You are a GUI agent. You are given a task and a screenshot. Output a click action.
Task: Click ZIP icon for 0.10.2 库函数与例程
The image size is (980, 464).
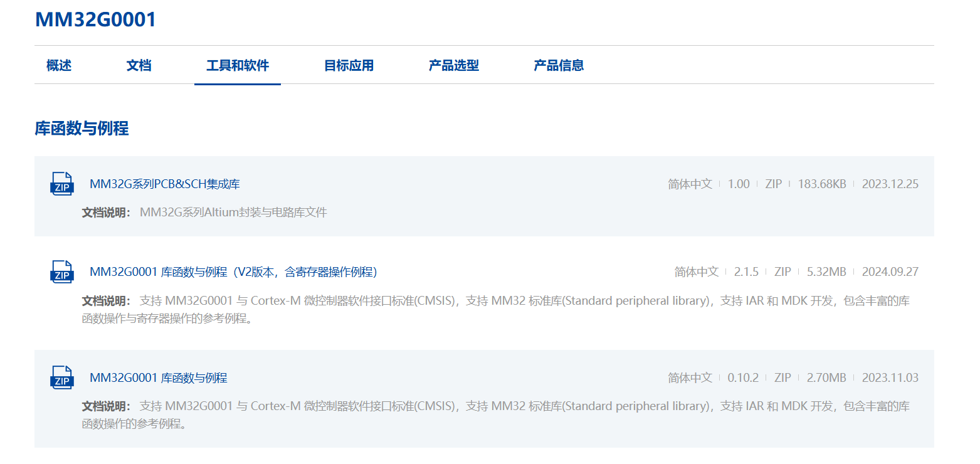61,377
